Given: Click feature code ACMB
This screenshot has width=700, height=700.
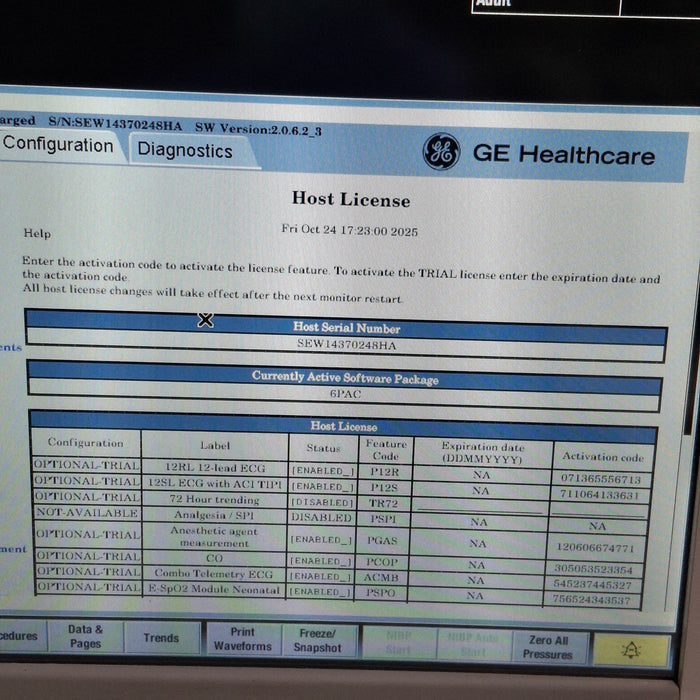Looking at the screenshot, I should (381, 577).
